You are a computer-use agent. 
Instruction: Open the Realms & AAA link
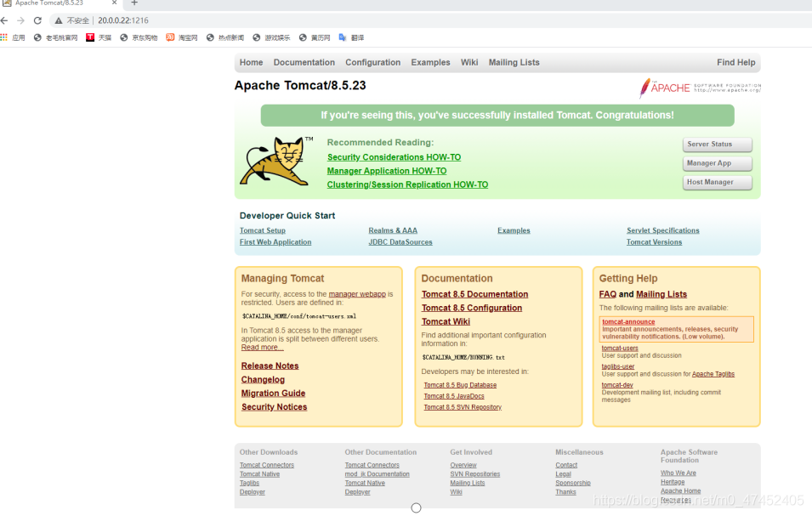393,230
